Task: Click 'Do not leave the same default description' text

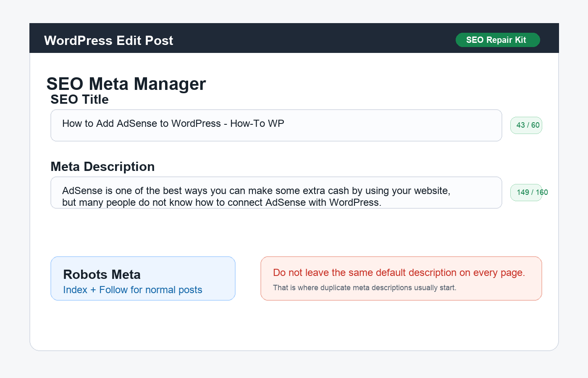Action: pos(365,273)
